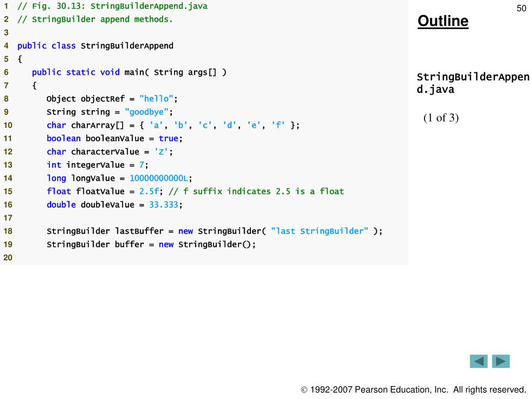The image size is (532, 399).
Task: Click the 'f suffix indicates 2.5 is a float' comment
Action: coord(256,191)
